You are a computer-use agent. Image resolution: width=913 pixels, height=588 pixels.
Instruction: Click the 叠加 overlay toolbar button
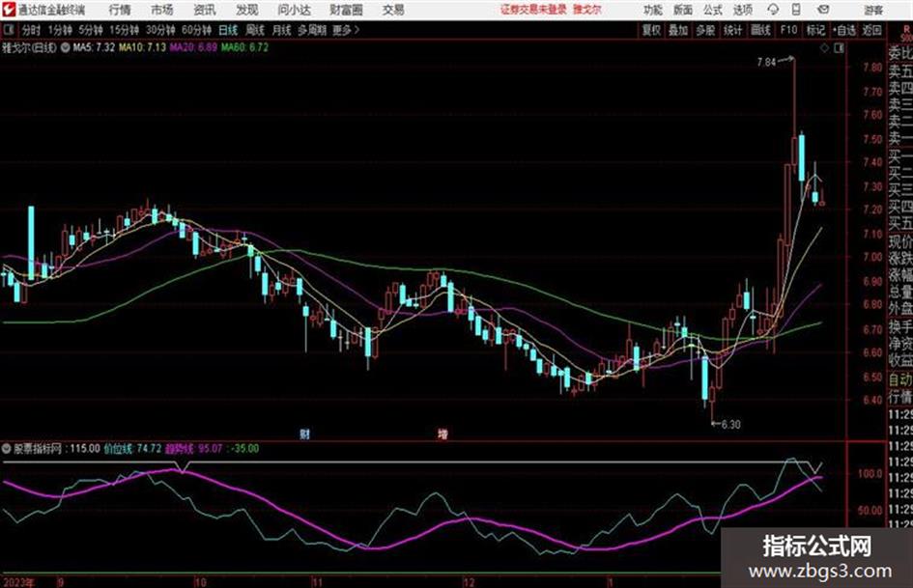coord(678,30)
